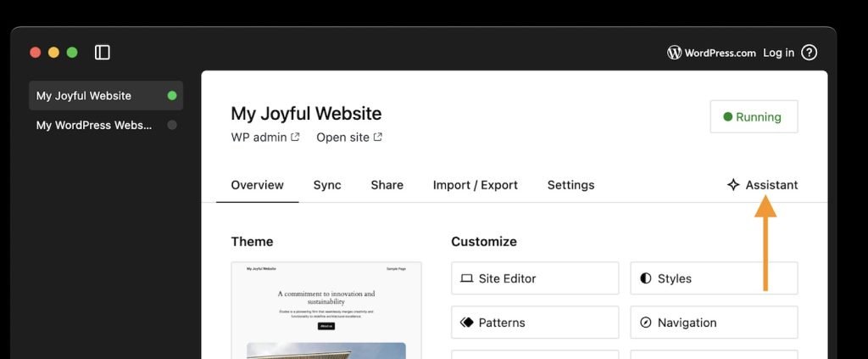This screenshot has width=868, height=359.
Task: Toggle the sidebar panel icon
Action: click(103, 53)
